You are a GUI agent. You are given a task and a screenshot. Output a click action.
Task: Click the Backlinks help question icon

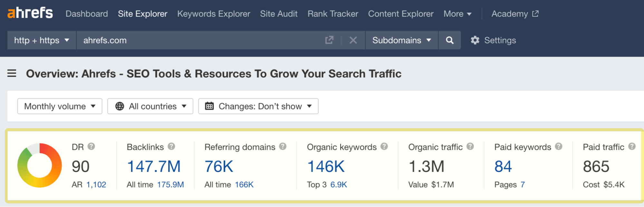coord(171,147)
